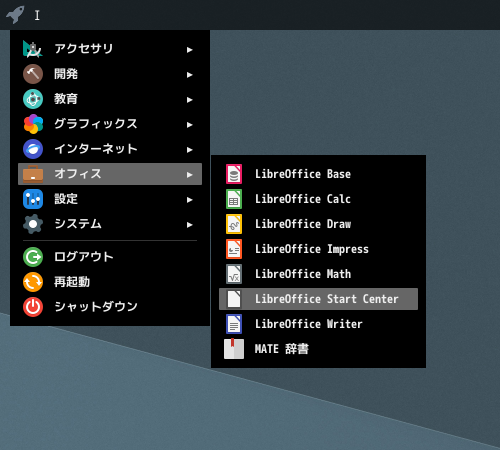
Task: Open the 教育 menu category
Action: [x=110, y=99]
